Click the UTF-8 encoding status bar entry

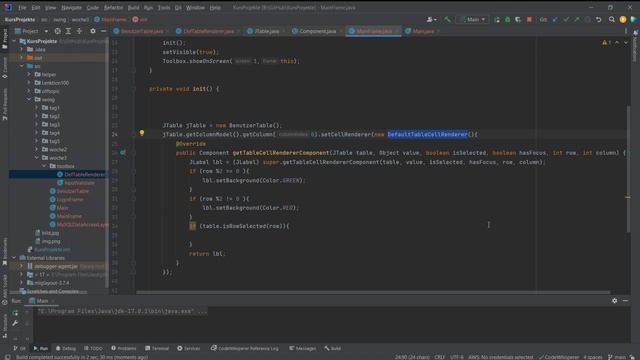456,357
